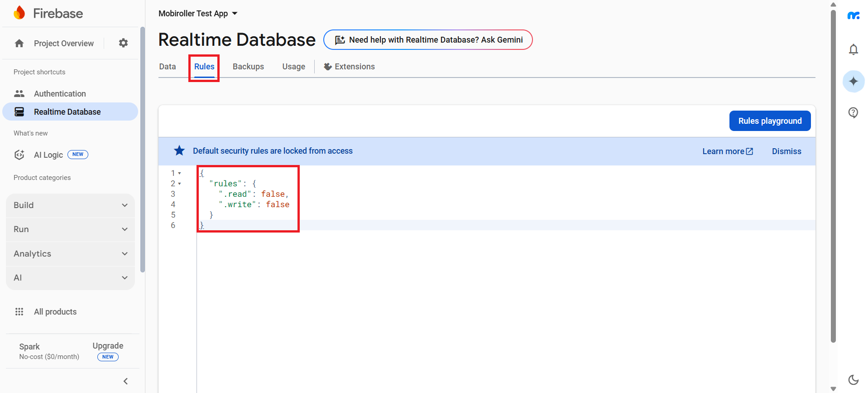Click the Rules playground button
868x393 pixels.
(770, 121)
